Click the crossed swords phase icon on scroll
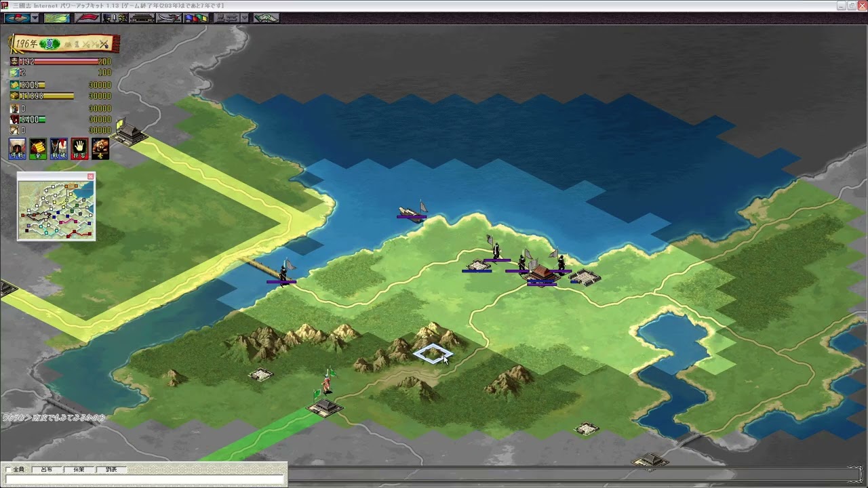868x488 pixels. (104, 44)
